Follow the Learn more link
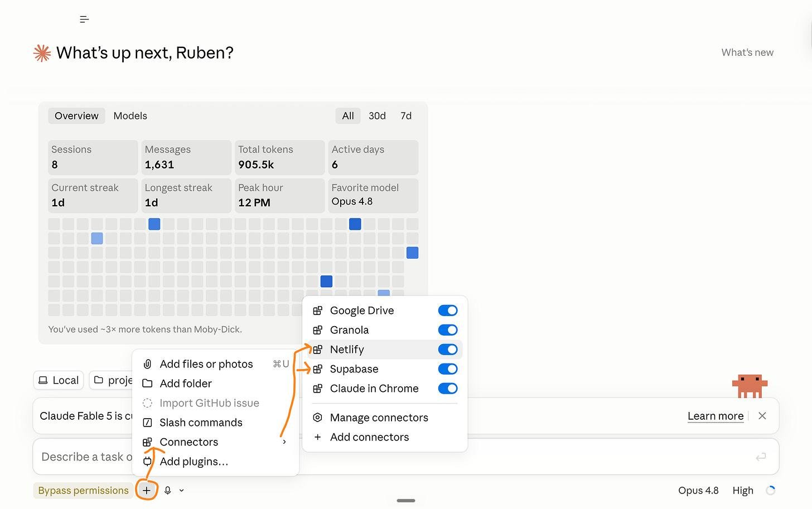Screen dimensions: 812x509 716,416
